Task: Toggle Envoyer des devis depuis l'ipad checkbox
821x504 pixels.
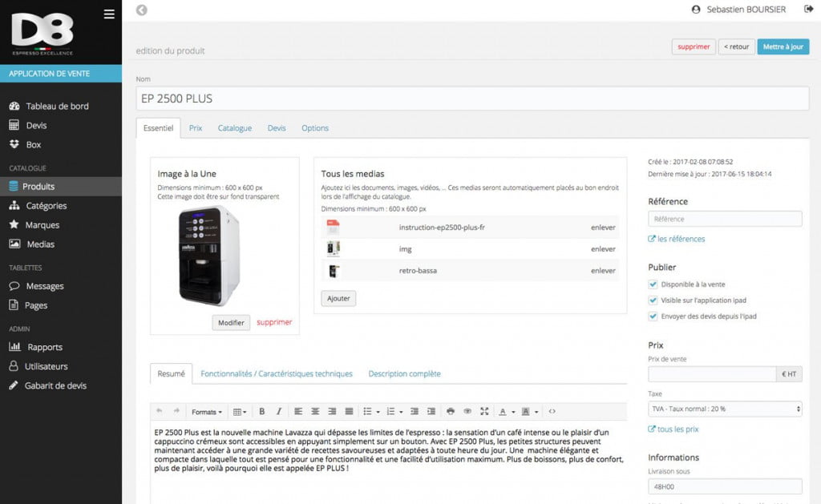Action: 653,317
